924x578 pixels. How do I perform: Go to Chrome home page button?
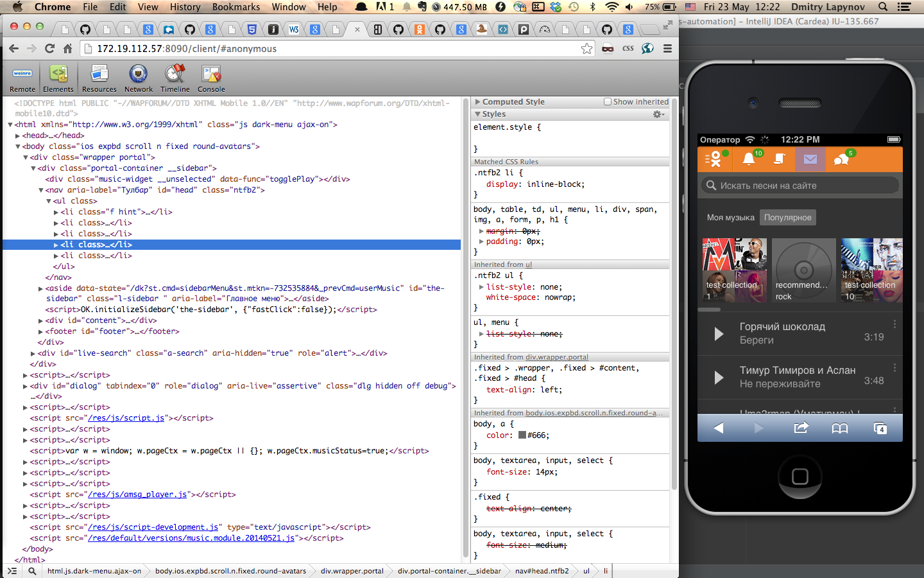[x=67, y=48]
